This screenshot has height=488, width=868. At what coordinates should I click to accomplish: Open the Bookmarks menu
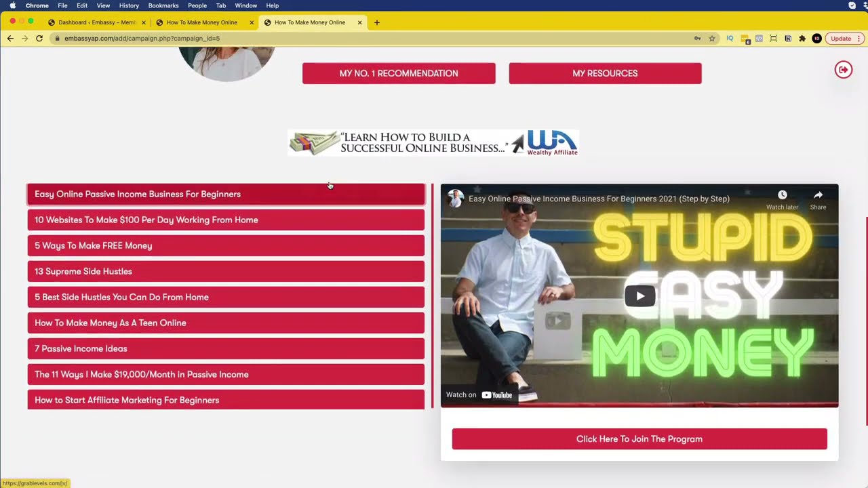(x=163, y=5)
